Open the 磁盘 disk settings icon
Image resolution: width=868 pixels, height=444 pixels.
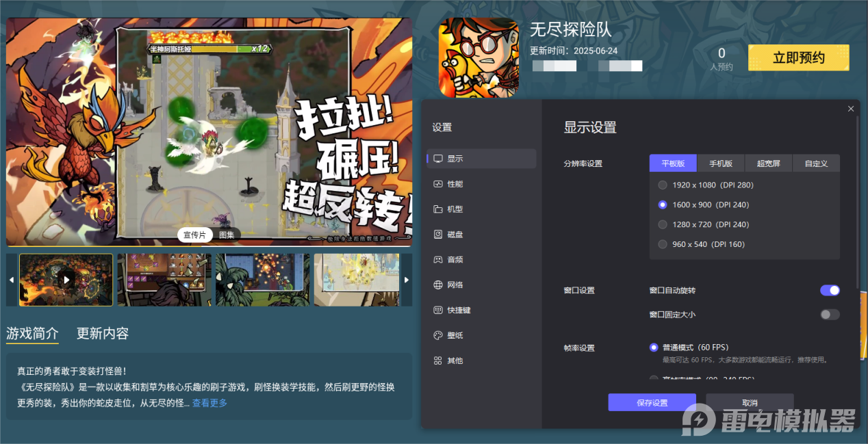[x=438, y=235]
